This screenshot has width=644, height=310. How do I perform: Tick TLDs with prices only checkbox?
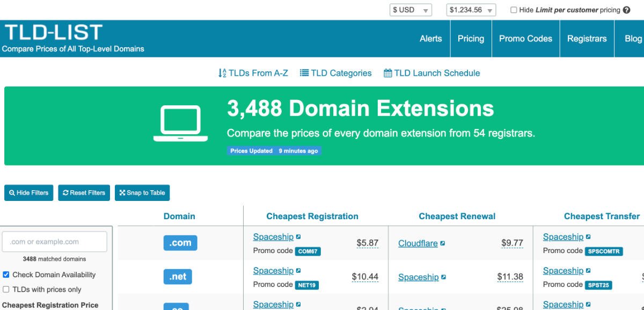tap(6, 290)
